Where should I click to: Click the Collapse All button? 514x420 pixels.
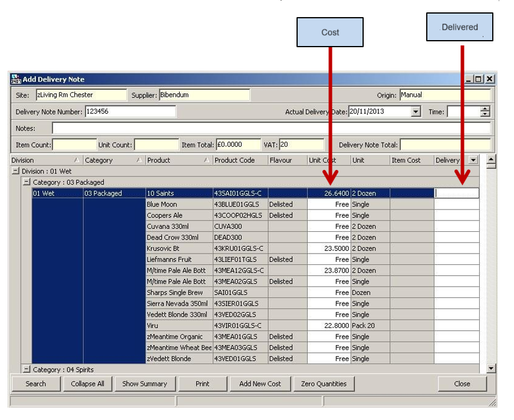[x=87, y=383]
